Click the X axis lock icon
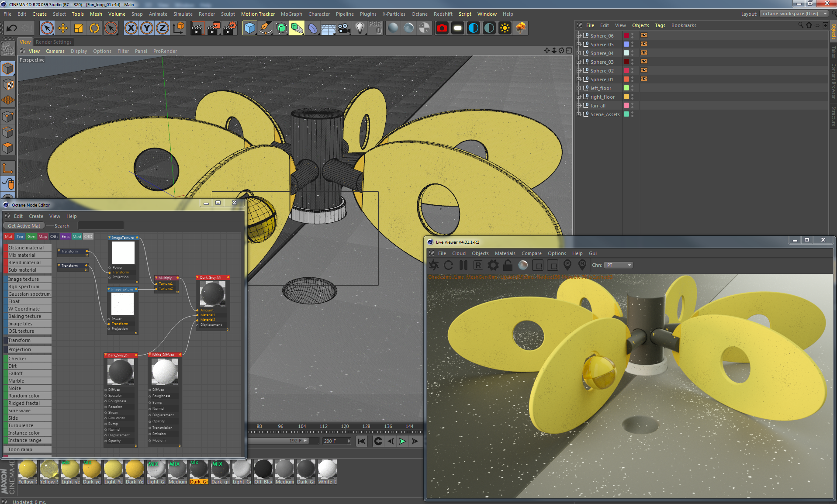This screenshot has width=837, height=504. (131, 28)
